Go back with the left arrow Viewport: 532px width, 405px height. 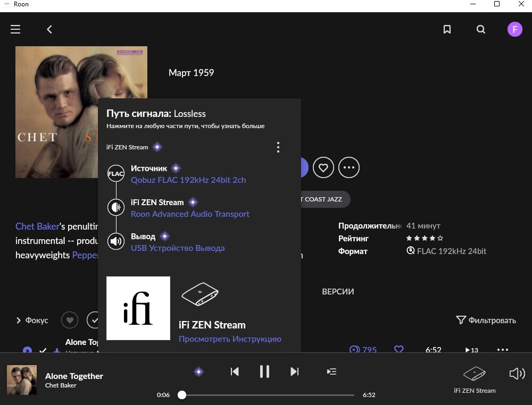(x=49, y=29)
